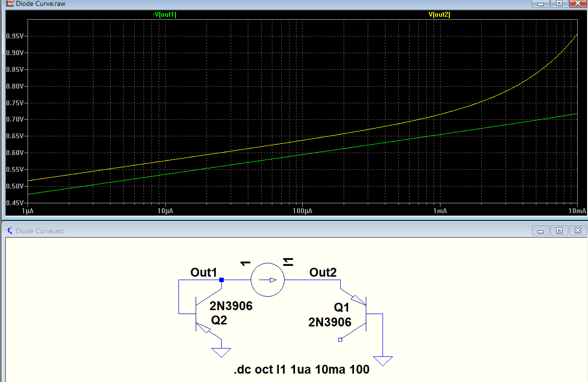
Task: Click the Diode Curve.raw waveform window icon
Action: [x=10, y=4]
